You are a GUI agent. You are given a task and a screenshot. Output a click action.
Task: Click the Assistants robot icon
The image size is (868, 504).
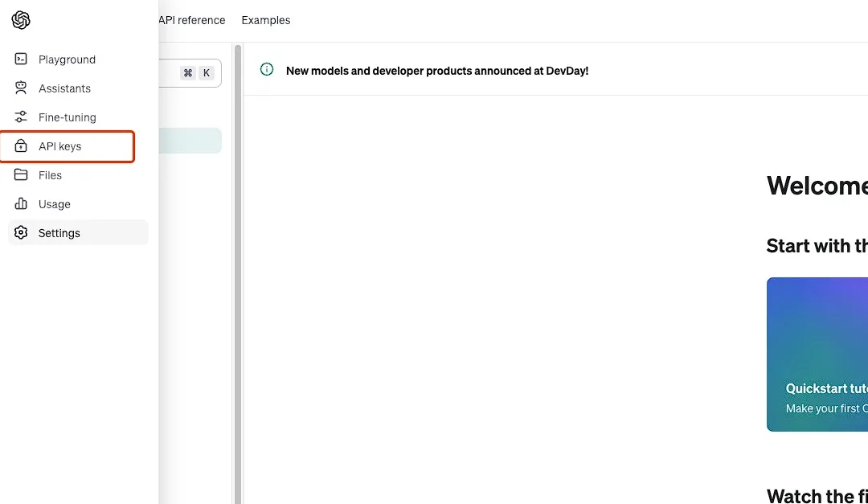pos(21,88)
